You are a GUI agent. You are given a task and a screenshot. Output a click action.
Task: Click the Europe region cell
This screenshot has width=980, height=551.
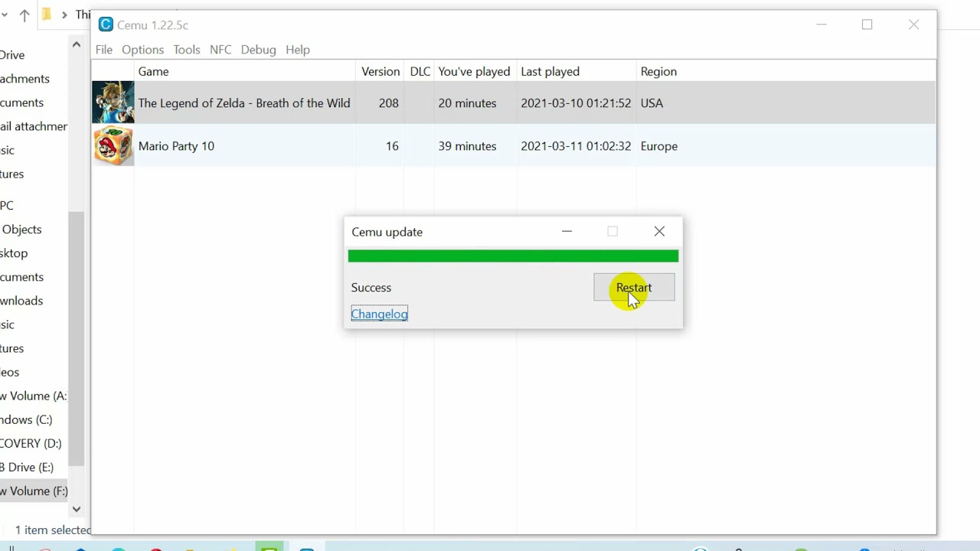click(659, 146)
